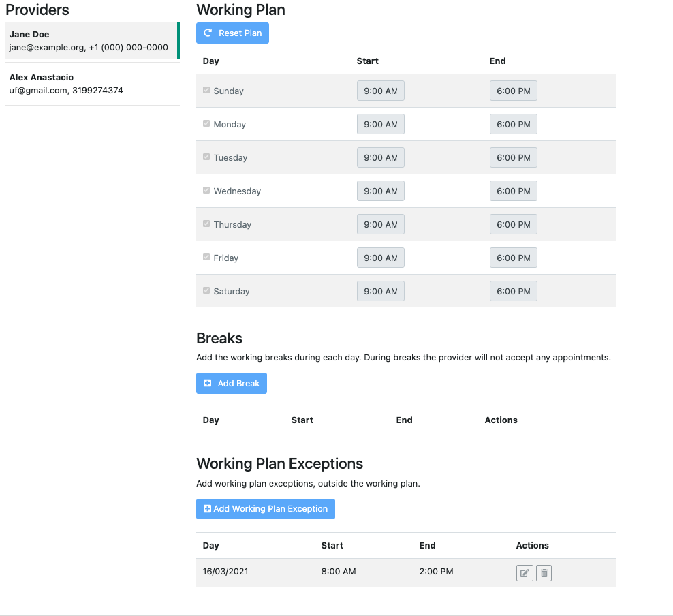
Task: Click plus icon in Add Working Plan Exception
Action: (207, 509)
